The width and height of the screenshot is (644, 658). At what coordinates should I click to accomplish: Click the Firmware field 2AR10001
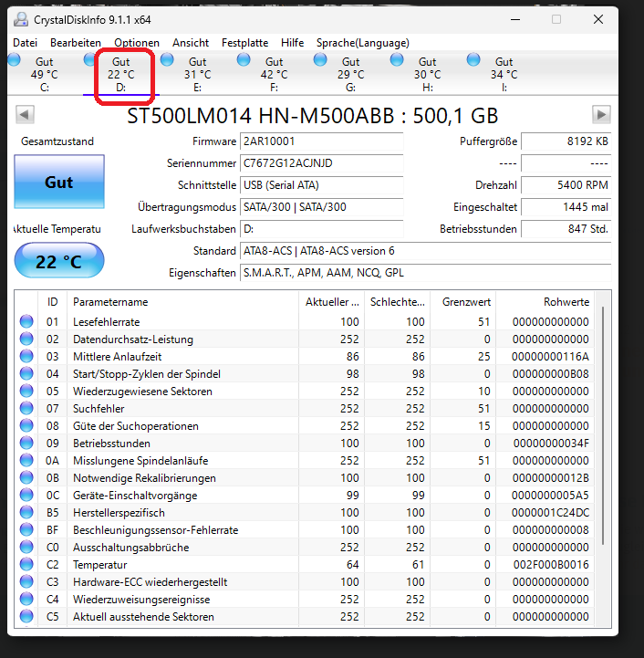(x=321, y=141)
